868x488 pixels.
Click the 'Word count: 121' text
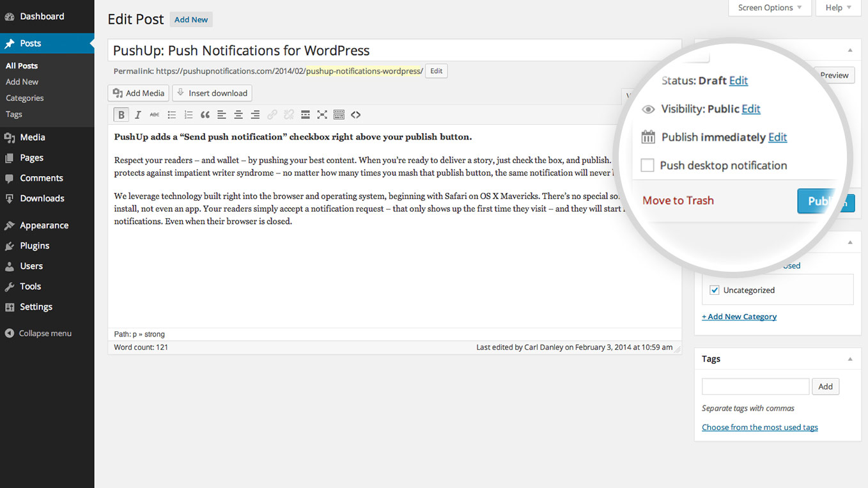[141, 347]
